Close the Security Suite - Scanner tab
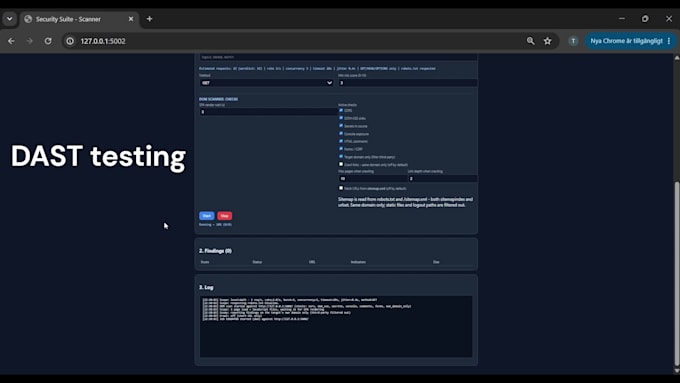Screen dimensions: 680x383 pyautogui.click(x=131, y=19)
